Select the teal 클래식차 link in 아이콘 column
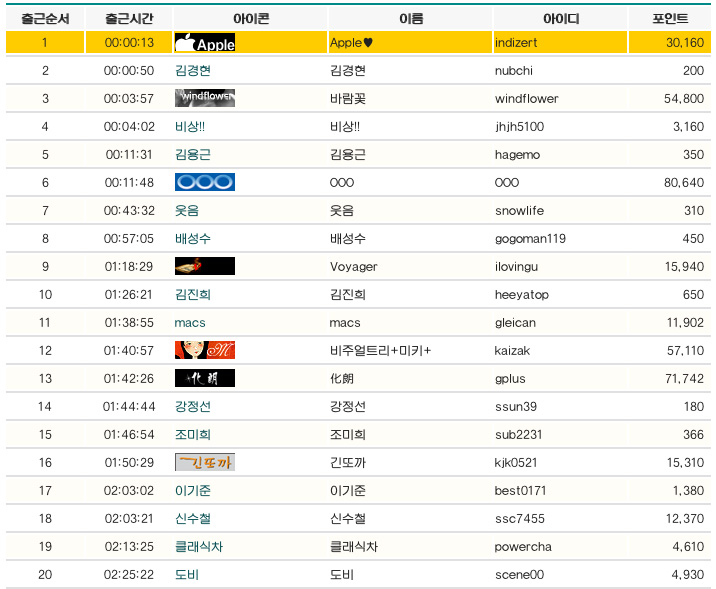 pos(199,547)
